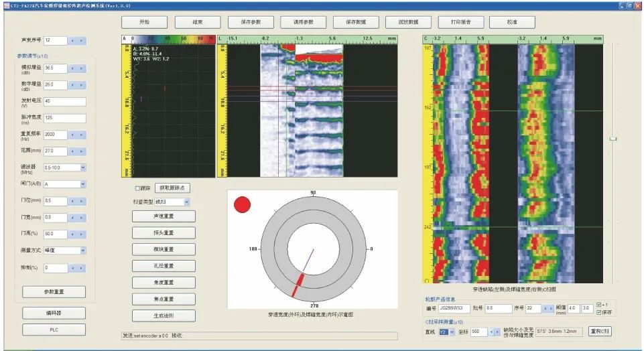Decrease 模拟增益 analog gain using left arrow
644x351 pixels.
[72, 68]
